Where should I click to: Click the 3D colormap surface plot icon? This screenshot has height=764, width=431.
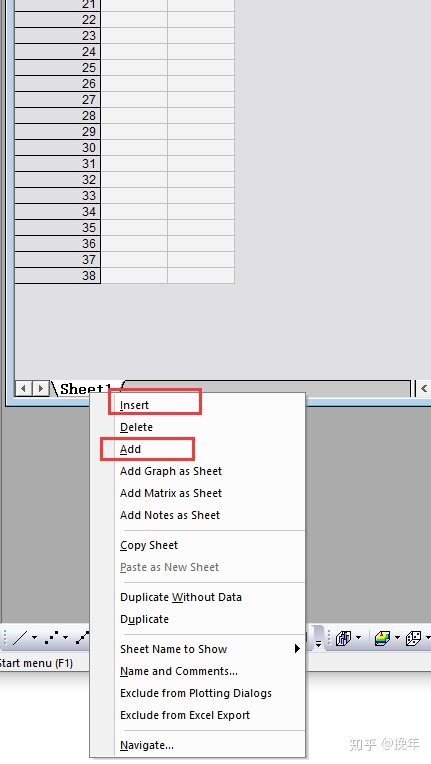click(x=382, y=637)
